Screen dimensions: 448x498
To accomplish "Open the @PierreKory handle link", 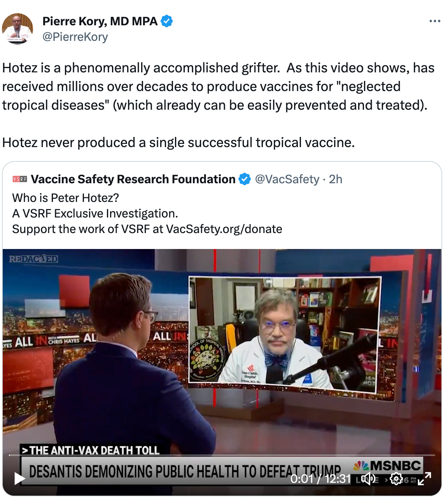I will tap(75, 37).
